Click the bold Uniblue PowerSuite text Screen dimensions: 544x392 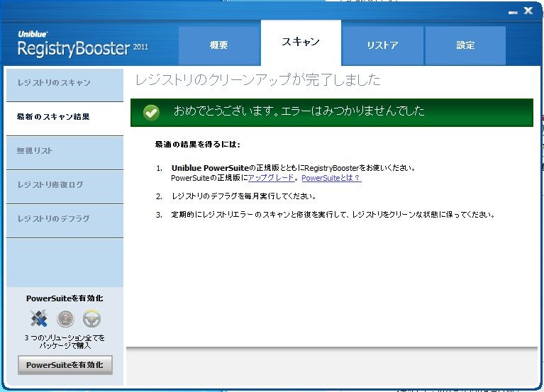[210, 168]
